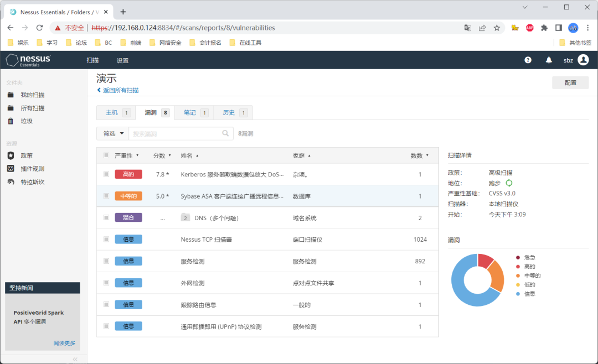Viewport: 598px width, 364px height.
Task: Check the 跟踪路由信息 row checkbox
Action: tap(106, 305)
